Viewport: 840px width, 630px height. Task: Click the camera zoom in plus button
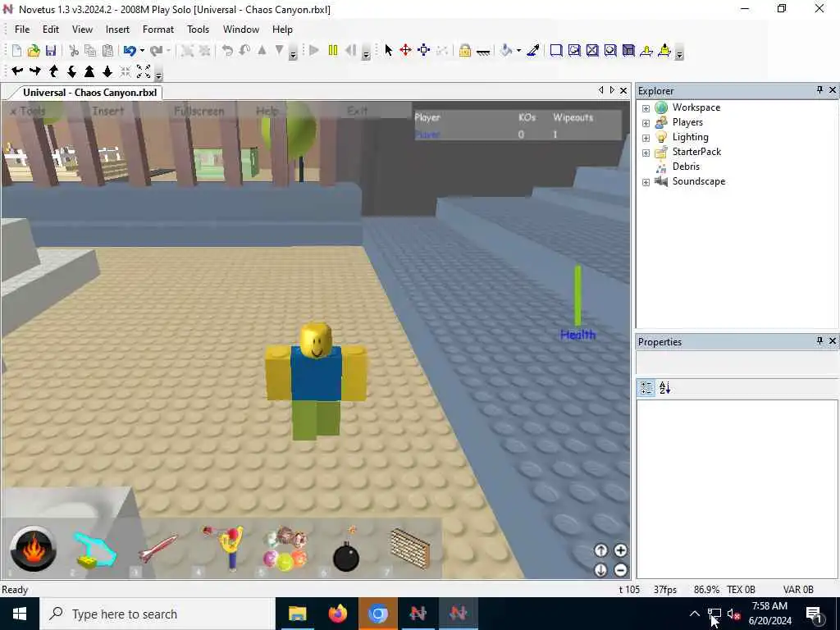coord(620,550)
